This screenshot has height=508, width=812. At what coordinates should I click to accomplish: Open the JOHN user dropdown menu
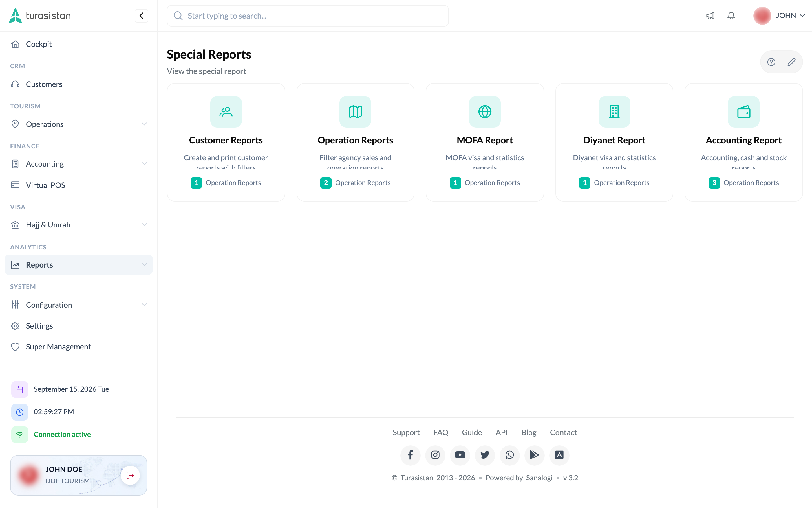tap(790, 16)
